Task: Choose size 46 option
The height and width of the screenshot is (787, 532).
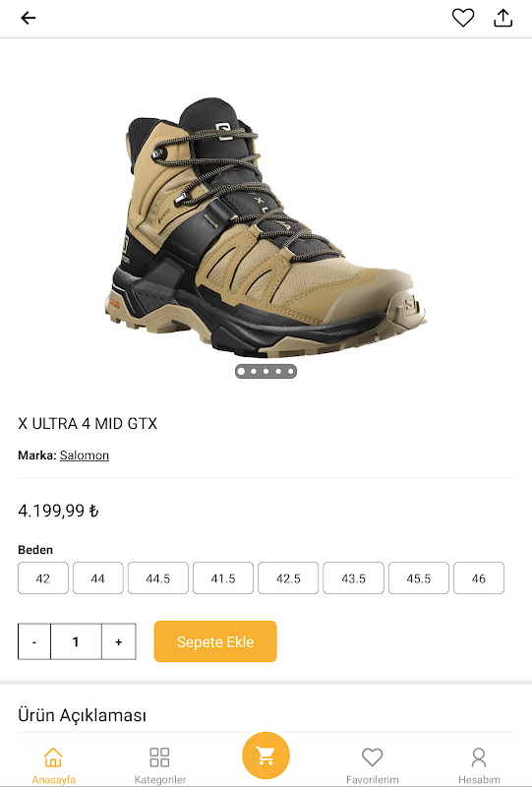Action: 478,578
